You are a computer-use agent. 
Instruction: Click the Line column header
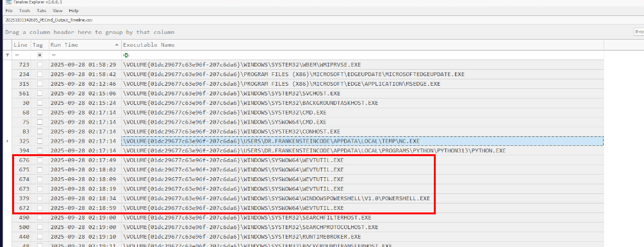[21, 45]
